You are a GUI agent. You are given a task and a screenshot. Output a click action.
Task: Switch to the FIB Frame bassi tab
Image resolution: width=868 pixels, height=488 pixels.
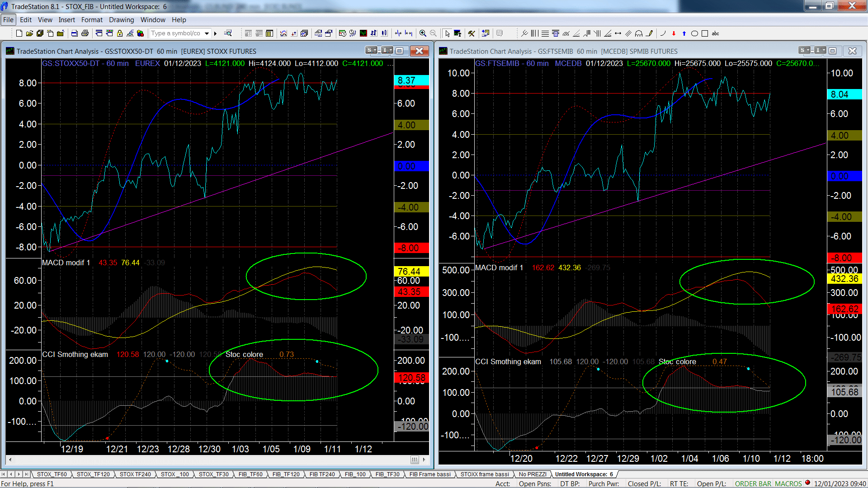[430, 474]
